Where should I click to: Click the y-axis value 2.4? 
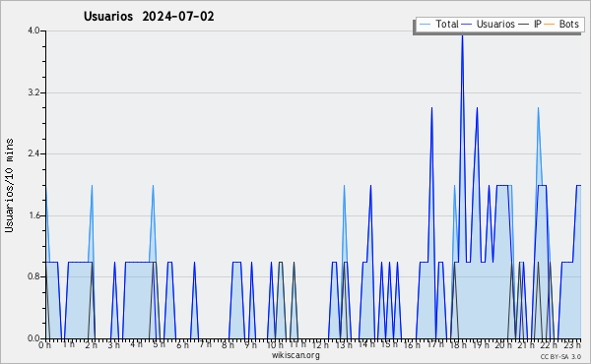coord(33,153)
